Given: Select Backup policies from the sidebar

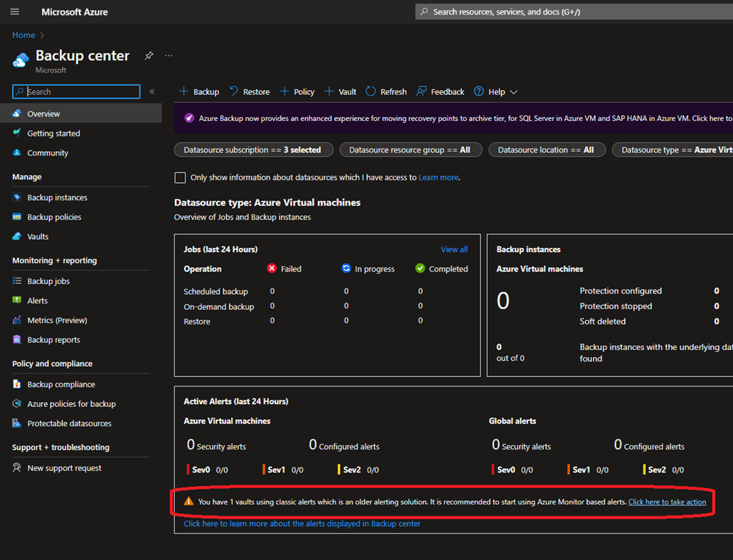Looking at the screenshot, I should coord(54,217).
